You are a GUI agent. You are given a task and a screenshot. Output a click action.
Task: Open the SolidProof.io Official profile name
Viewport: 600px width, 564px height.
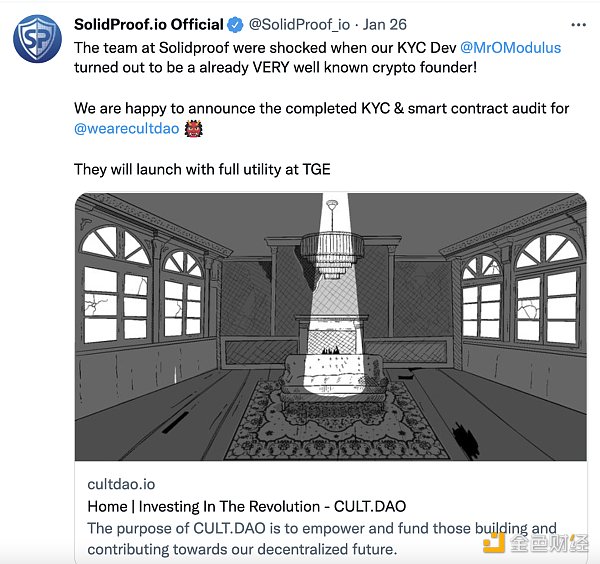(x=148, y=24)
